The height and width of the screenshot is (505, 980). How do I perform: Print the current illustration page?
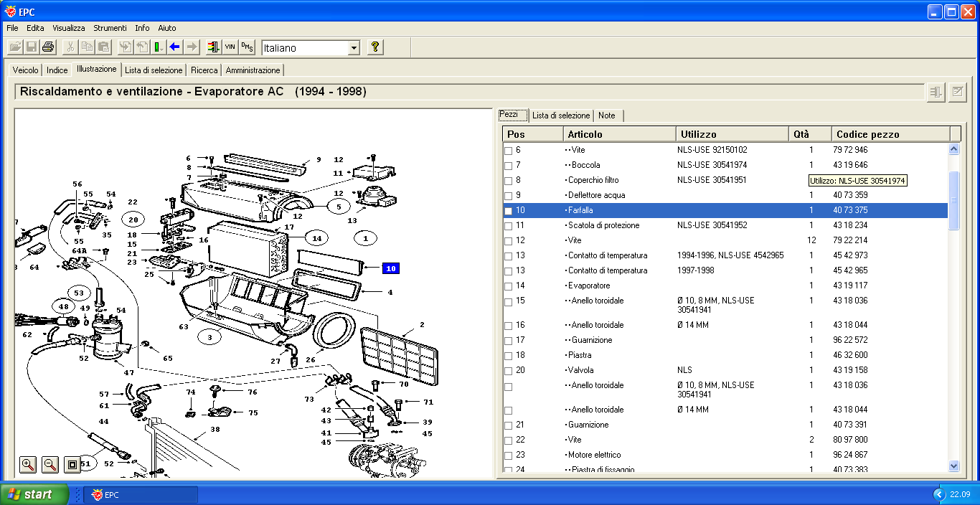(48, 47)
